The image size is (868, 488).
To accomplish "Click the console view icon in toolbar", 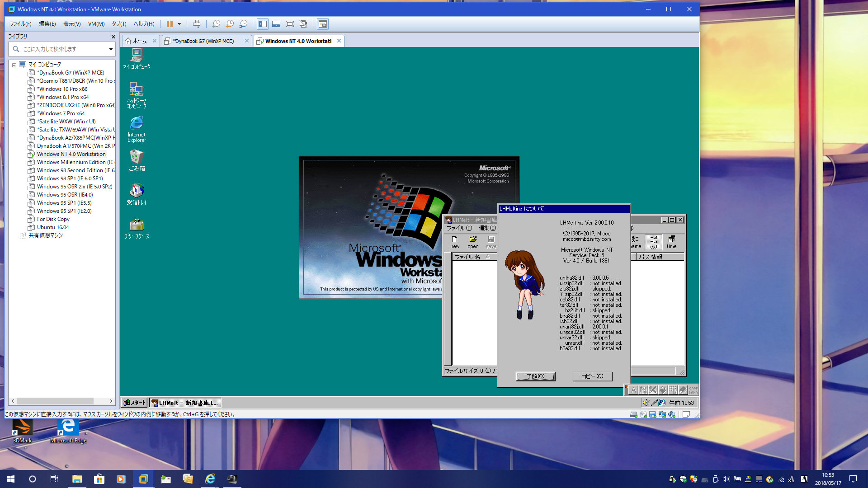I will click(323, 24).
